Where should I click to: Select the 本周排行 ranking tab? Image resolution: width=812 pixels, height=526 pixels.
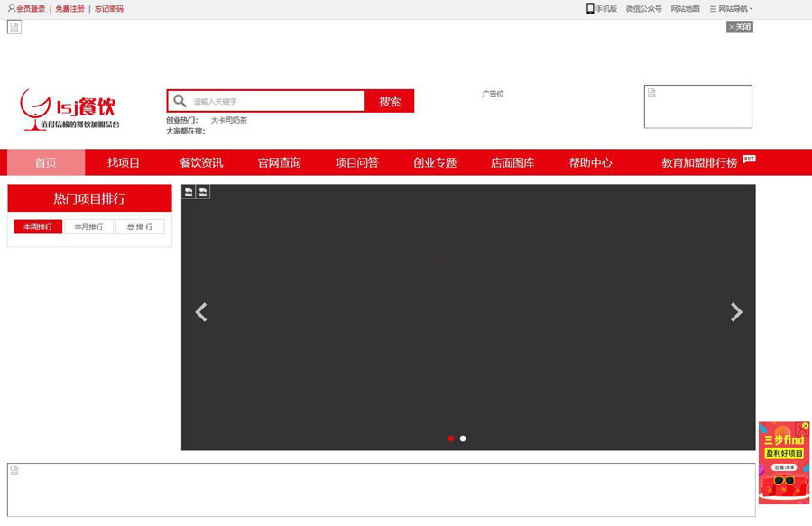tap(38, 227)
